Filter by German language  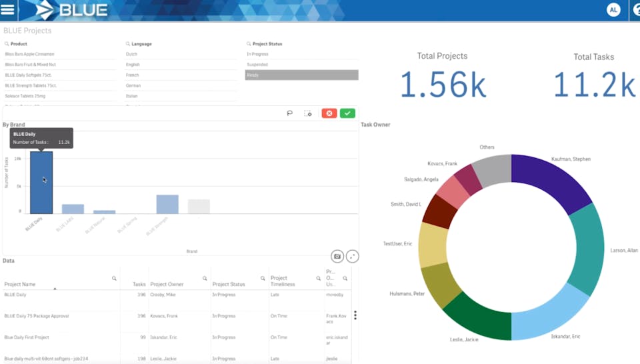(x=181, y=86)
